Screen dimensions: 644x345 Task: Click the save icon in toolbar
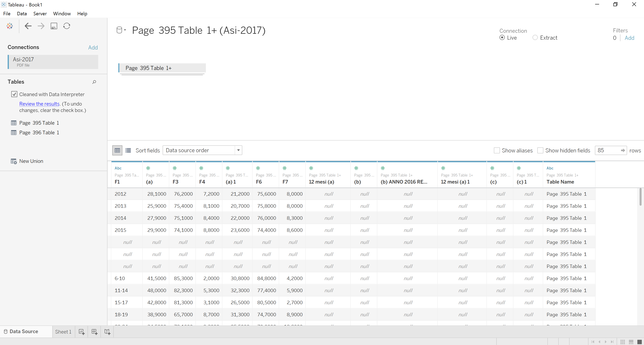pos(54,26)
